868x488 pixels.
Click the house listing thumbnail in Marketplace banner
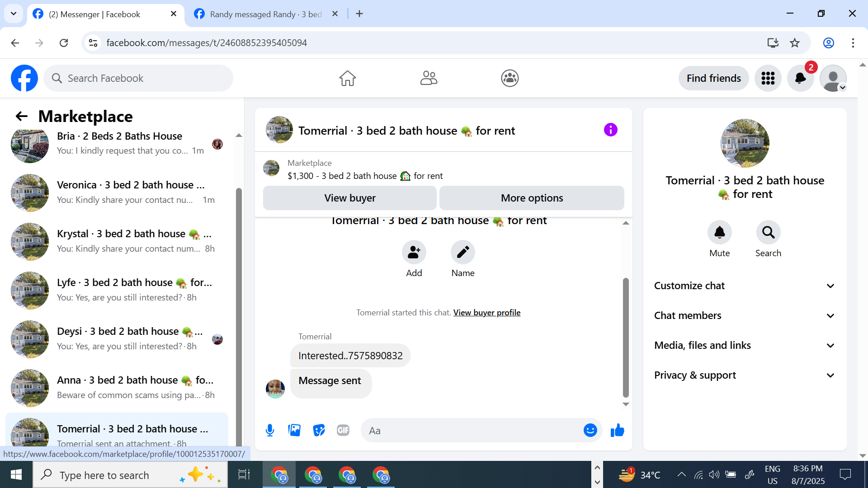click(x=271, y=168)
